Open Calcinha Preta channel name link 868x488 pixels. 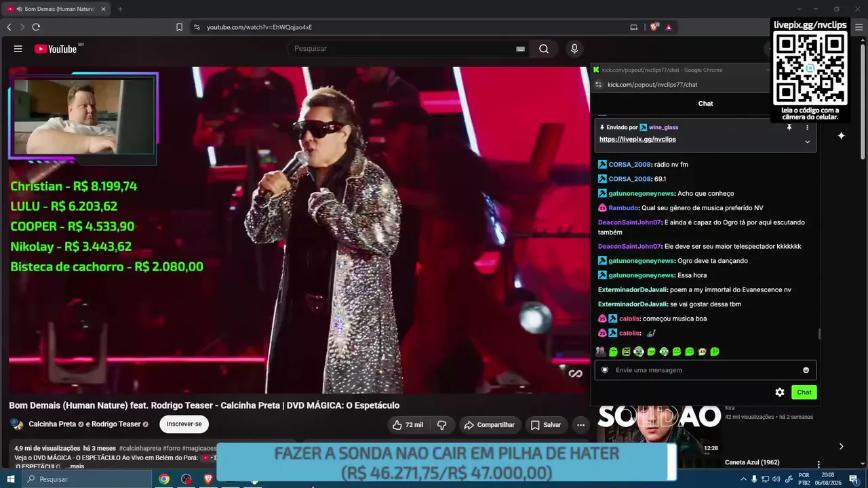[x=52, y=424]
